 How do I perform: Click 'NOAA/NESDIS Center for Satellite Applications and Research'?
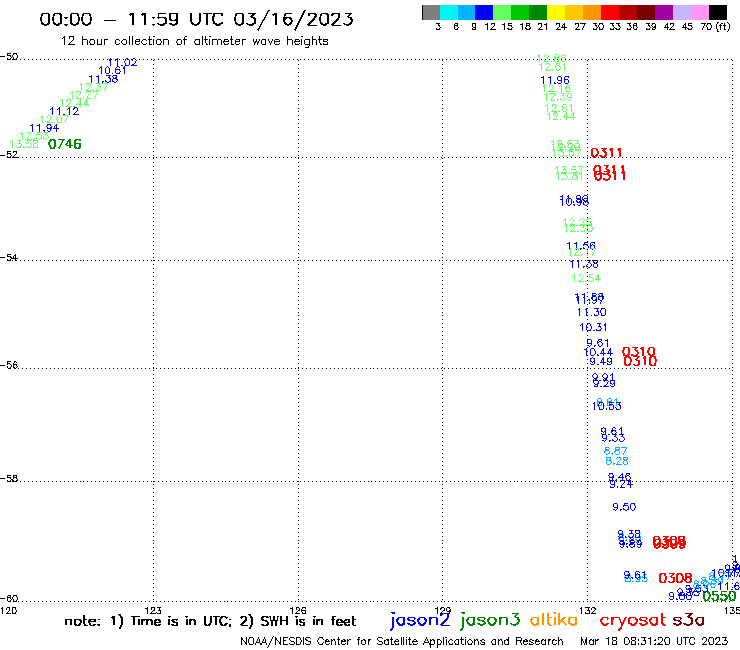point(402,642)
